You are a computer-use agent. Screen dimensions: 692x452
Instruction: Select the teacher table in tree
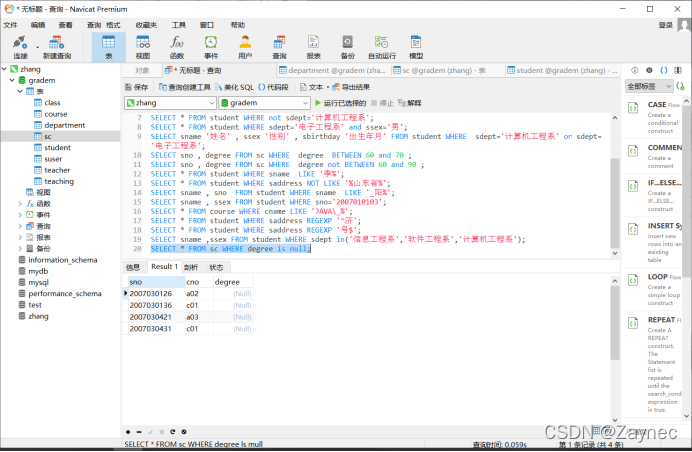click(x=57, y=170)
